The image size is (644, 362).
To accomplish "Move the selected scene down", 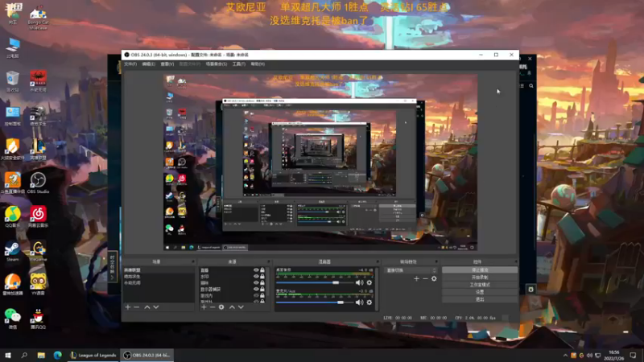I will (156, 307).
